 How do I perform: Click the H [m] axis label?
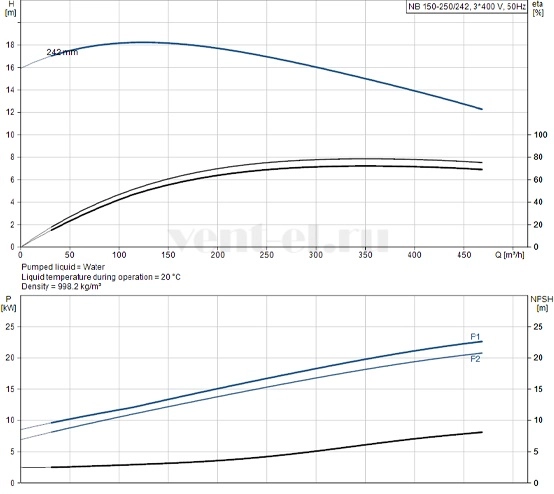11,8
